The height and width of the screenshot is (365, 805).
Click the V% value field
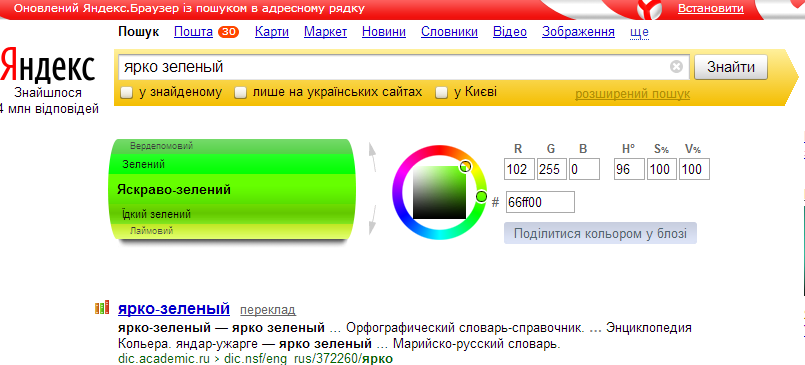pyautogui.click(x=694, y=169)
